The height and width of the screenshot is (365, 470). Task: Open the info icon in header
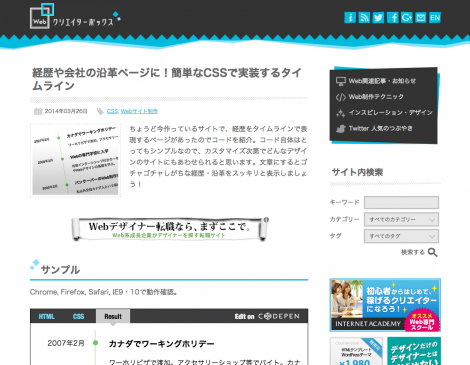tap(350, 17)
